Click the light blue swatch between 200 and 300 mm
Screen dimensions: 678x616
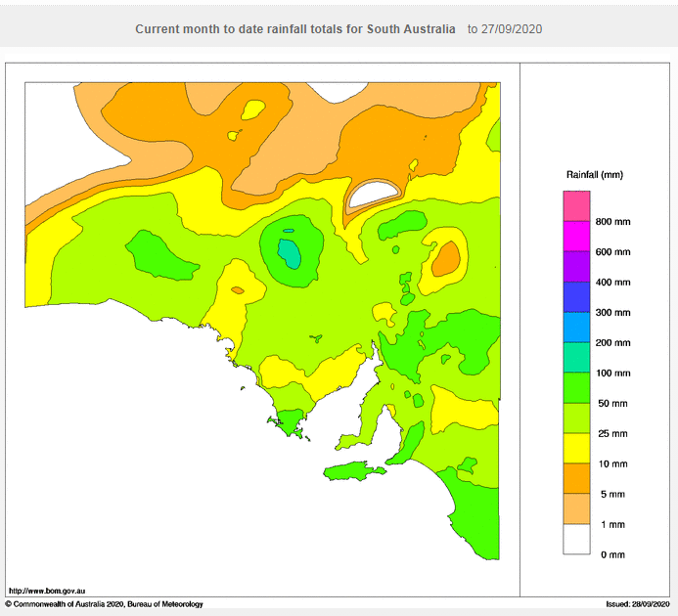pos(576,328)
